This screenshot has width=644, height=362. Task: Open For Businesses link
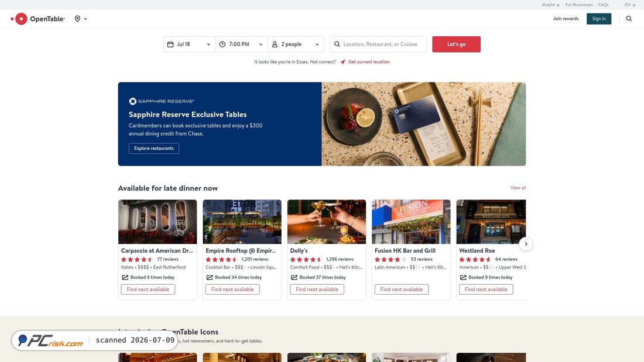578,5
